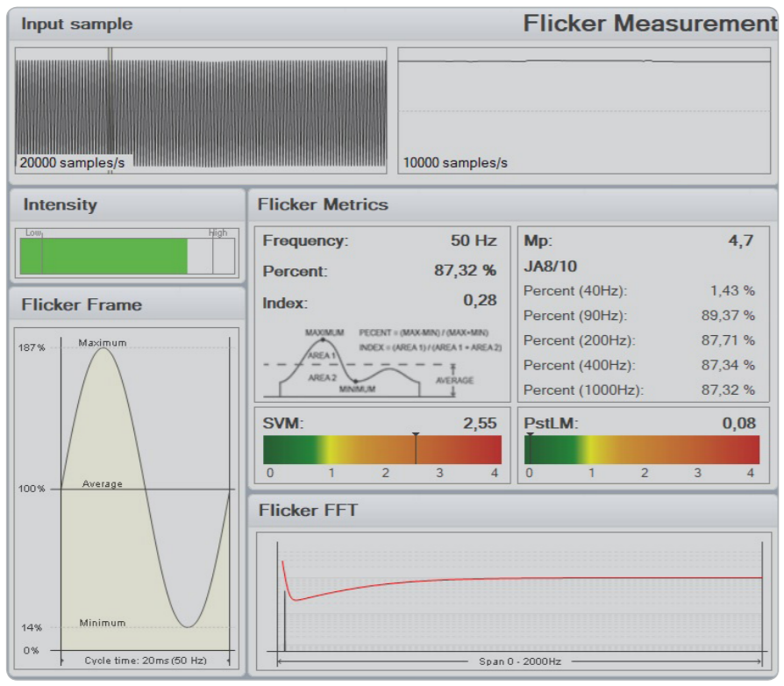Screen dimensions: 784x686
Task: Click the PECENT = (MAX-MIN) / (MAX+MIN) formula
Action: click(424, 333)
